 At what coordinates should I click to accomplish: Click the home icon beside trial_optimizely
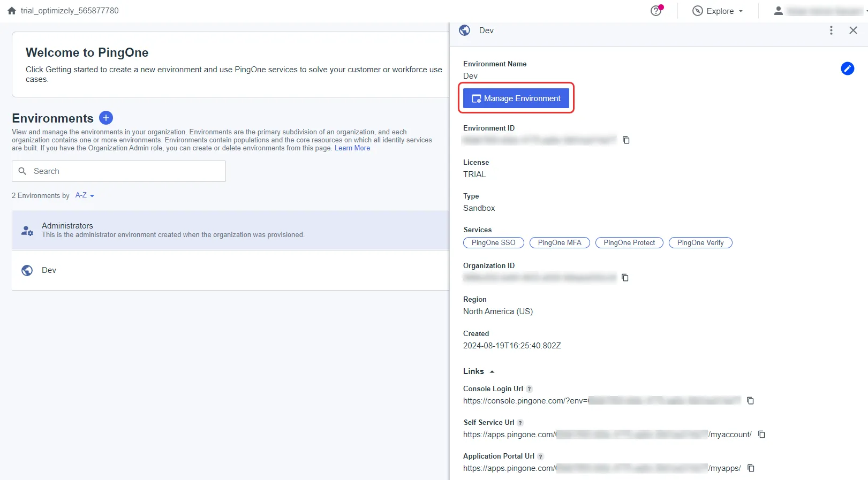tap(12, 11)
